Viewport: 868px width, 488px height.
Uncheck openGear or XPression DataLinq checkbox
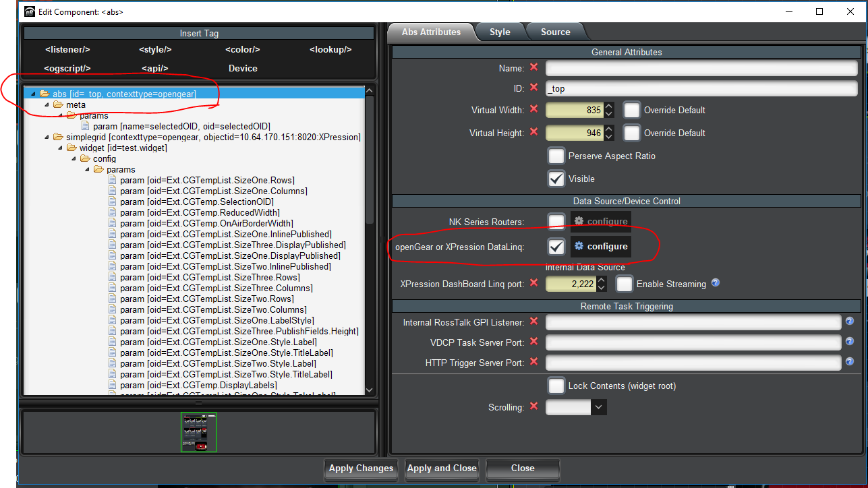click(556, 247)
